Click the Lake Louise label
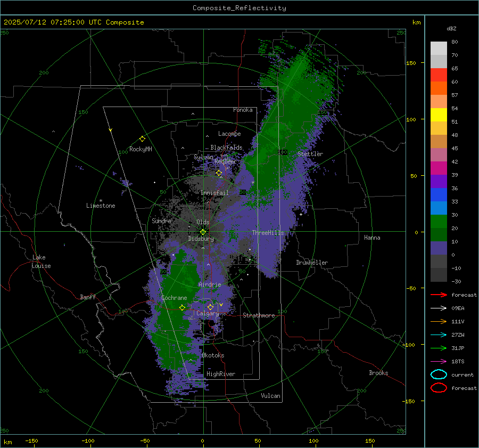This screenshot has width=479, height=448. click(x=41, y=262)
